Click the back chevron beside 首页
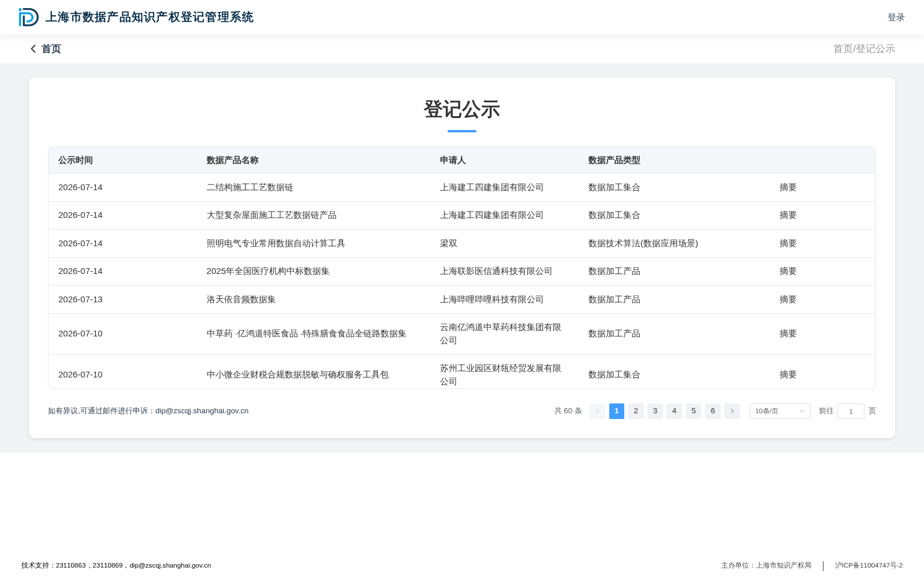Viewport: 924px width, 578px height. pyautogui.click(x=33, y=49)
